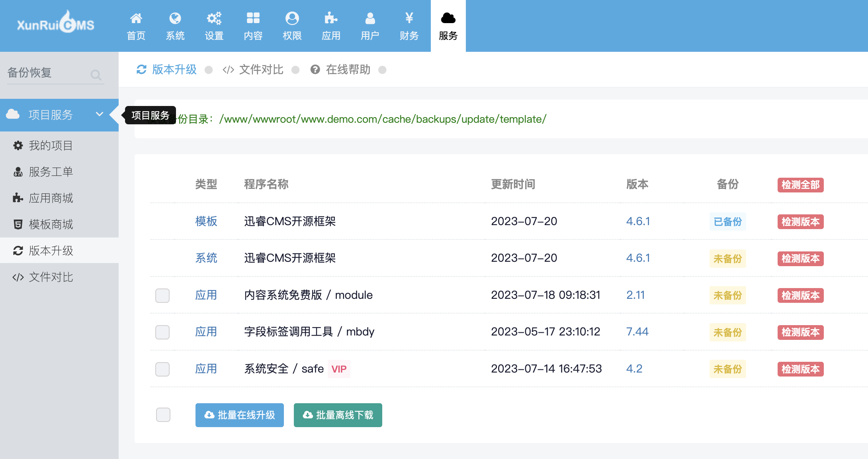This screenshot has width=868, height=459.
Task: Click 应用 link on the mbdy row
Action: [206, 331]
